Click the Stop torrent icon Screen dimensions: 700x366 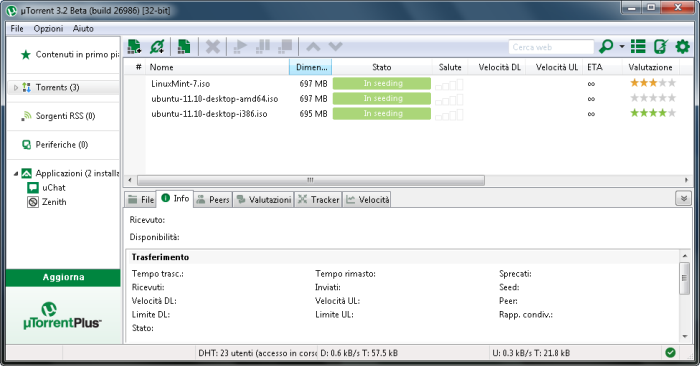285,46
